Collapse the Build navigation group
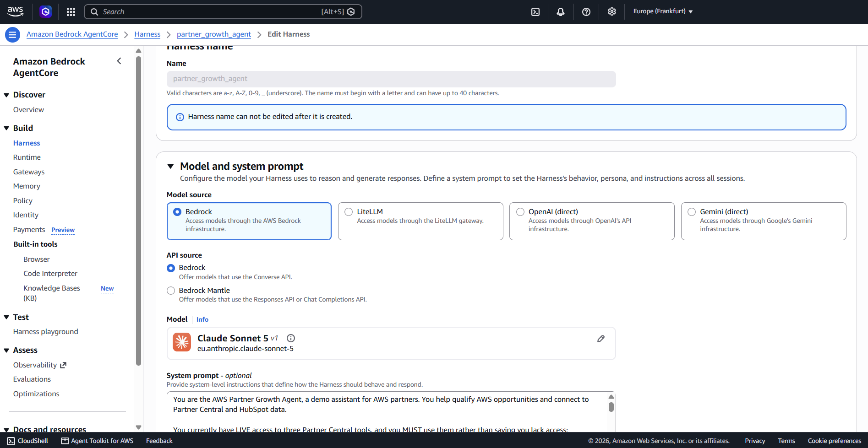Viewport: 868px width, 448px height. coord(6,128)
